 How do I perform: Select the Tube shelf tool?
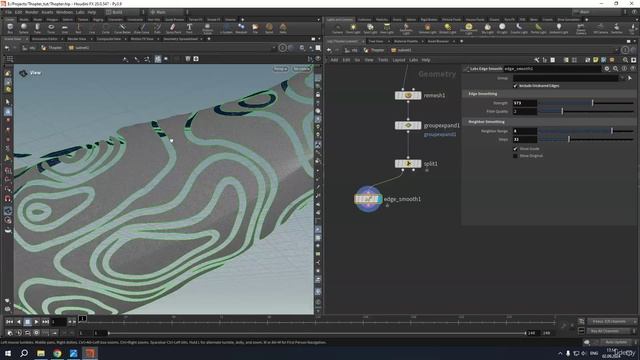(x=38, y=28)
